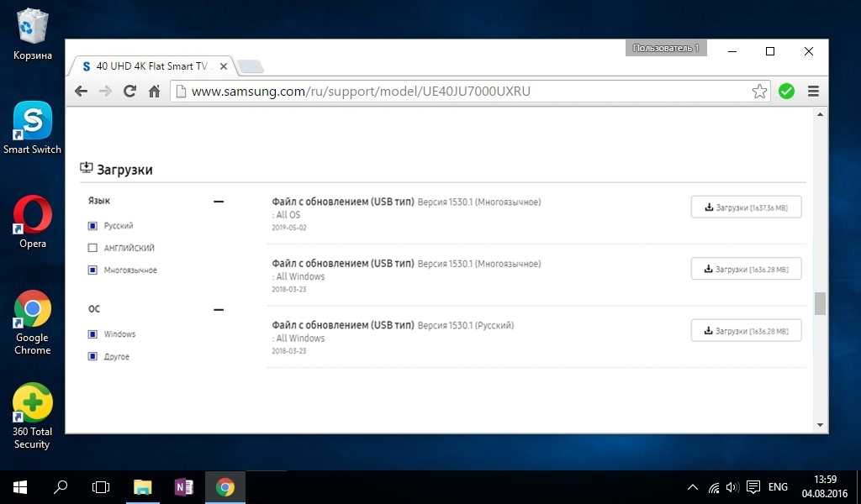861x504 pixels.
Task: Download the Русский version update file
Action: (x=746, y=331)
